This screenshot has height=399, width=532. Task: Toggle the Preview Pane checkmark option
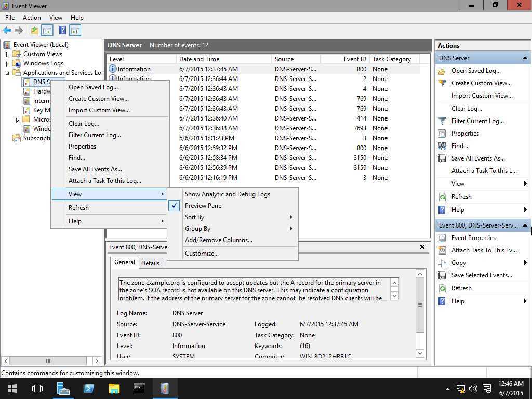203,206
